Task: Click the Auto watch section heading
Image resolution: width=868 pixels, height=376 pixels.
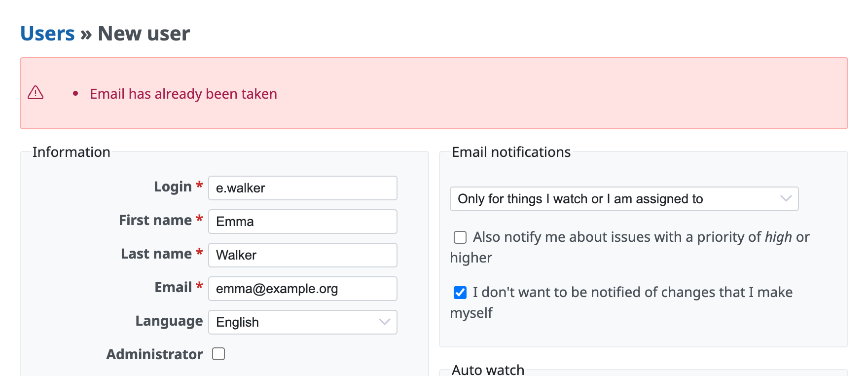Action: 488,370
